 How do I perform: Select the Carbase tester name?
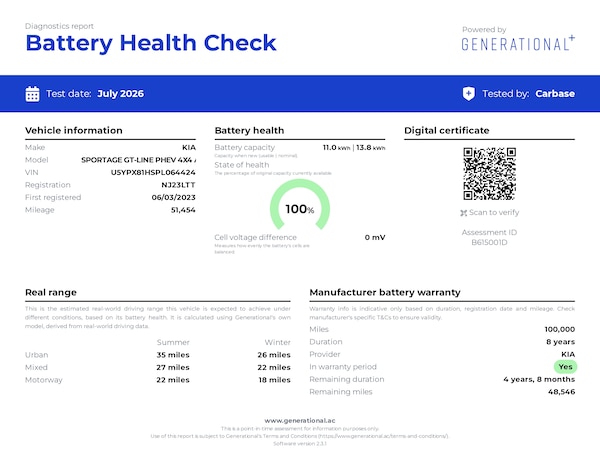(x=555, y=94)
